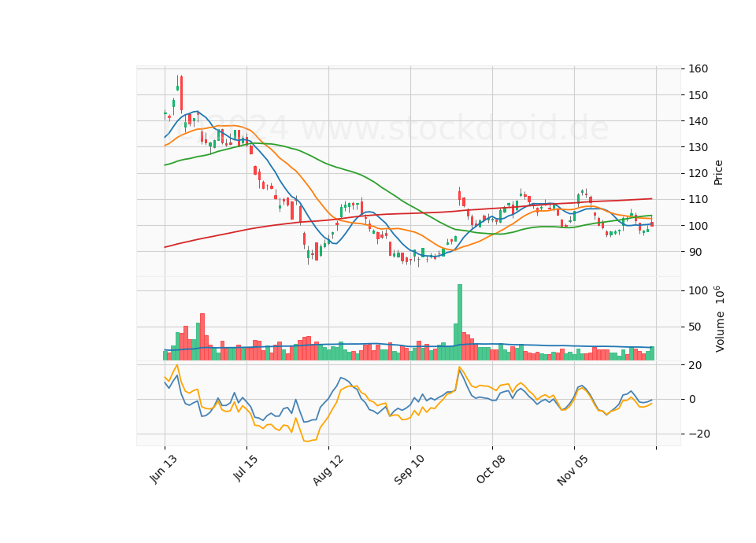This screenshot has height=543, width=756.
Task: Click the "Jul 15" date axis label
Action: (245, 467)
